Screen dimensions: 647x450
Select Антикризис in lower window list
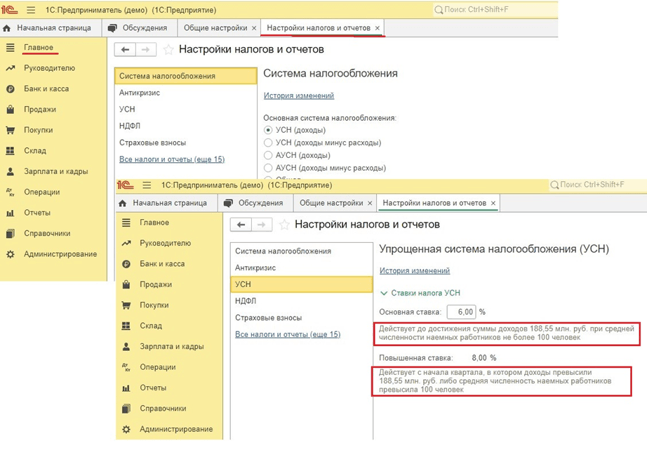click(x=302, y=268)
